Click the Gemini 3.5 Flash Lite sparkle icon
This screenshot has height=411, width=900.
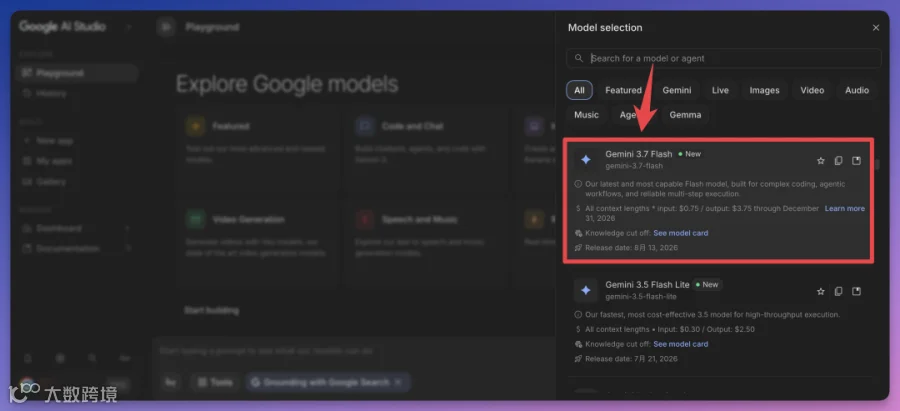click(585, 290)
